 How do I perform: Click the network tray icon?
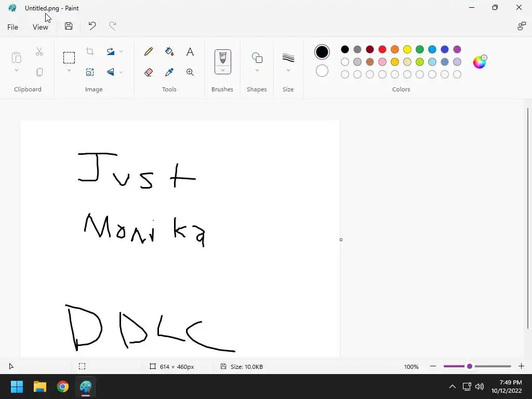[x=467, y=387]
